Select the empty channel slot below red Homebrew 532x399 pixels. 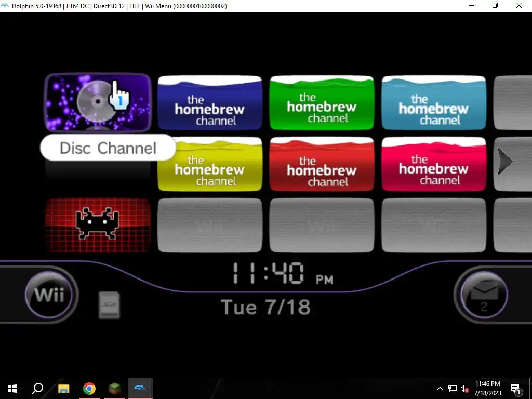(322, 225)
